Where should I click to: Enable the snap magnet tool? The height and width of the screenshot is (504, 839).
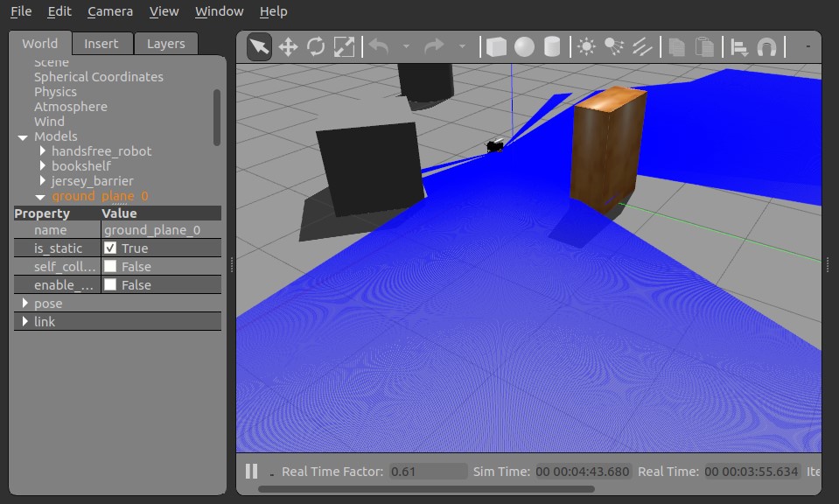point(767,46)
